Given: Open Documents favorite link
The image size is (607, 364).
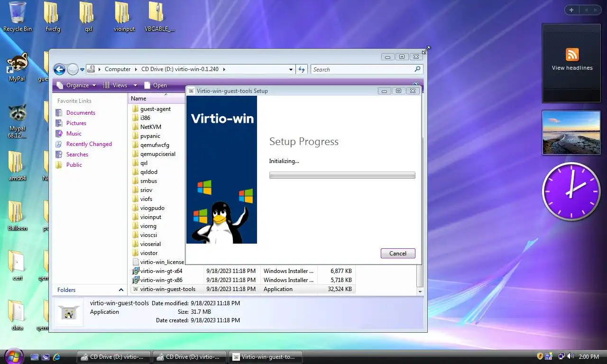Looking at the screenshot, I should click(81, 113).
